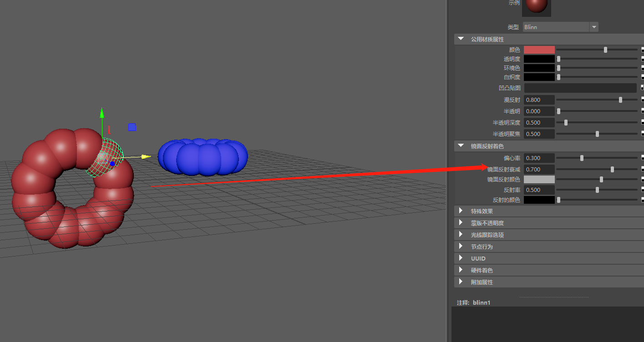Expand the 蒙版不透明度 section
Image resolution: width=644 pixels, height=342 pixels.
[461, 223]
